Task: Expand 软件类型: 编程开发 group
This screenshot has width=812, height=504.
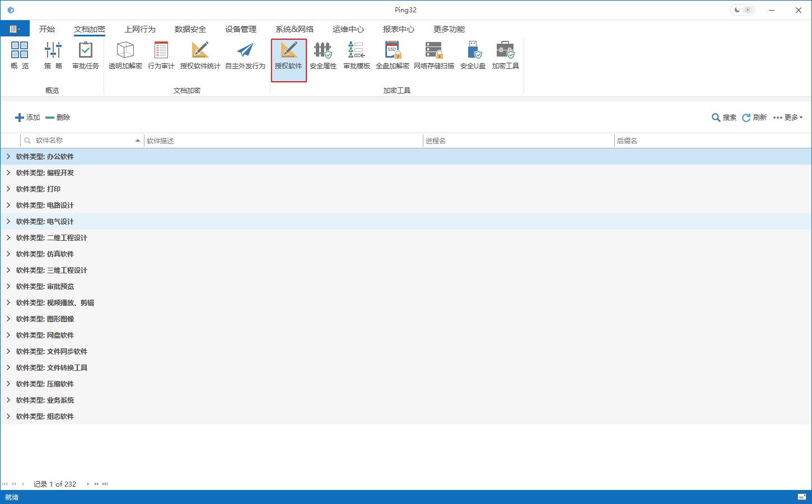Action: (8, 173)
